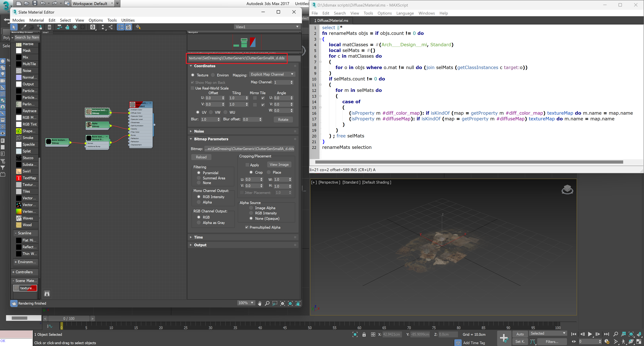
Task: Open the Utilities menu in Slate Material Editor
Action: tap(128, 20)
